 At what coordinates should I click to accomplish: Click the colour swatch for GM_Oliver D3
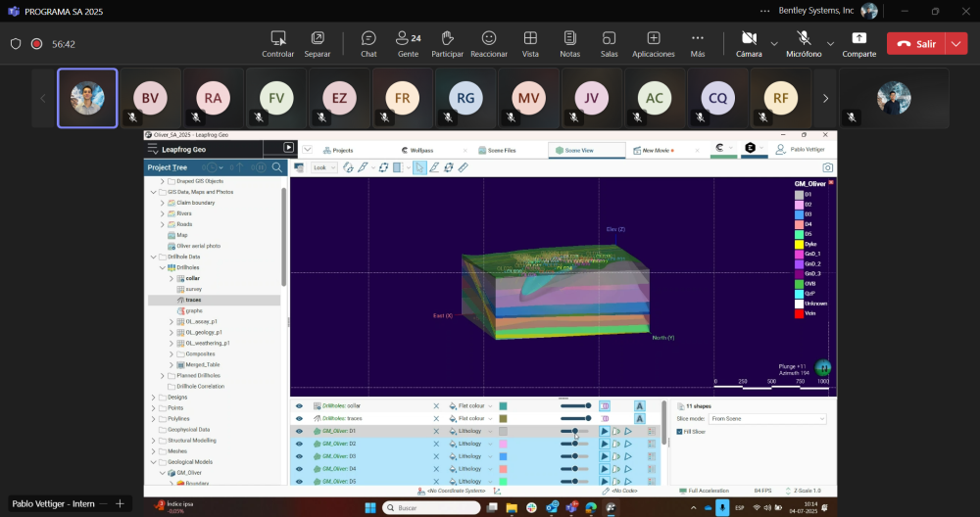pyautogui.click(x=503, y=456)
